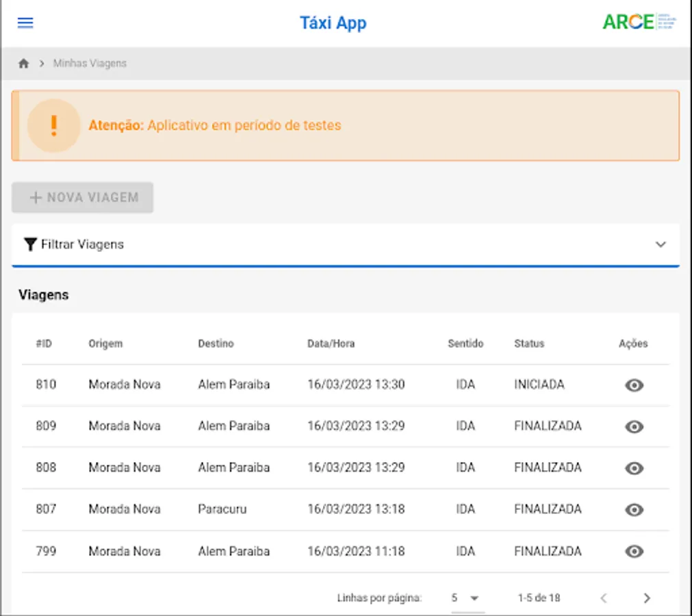This screenshot has width=692, height=616.
Task: Sort by the Destino column header
Action: tap(216, 344)
